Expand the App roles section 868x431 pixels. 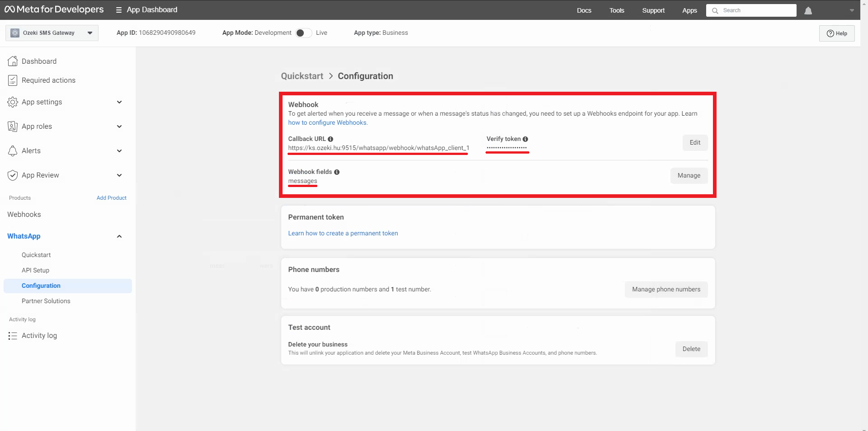(119, 126)
